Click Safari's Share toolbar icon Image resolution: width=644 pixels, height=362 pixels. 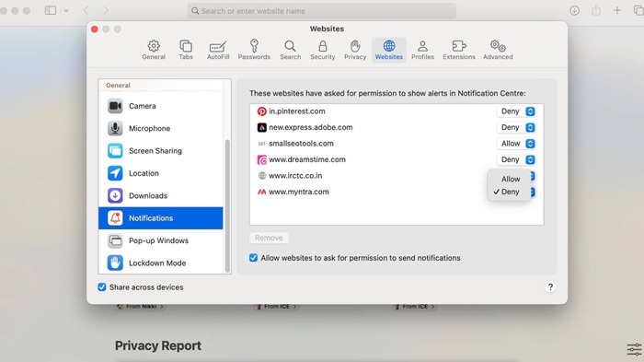pos(596,11)
